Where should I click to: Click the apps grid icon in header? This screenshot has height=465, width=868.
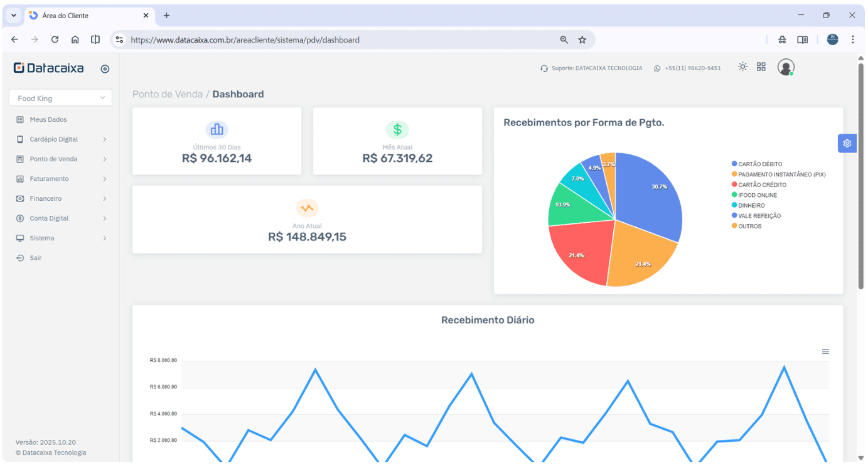point(761,67)
